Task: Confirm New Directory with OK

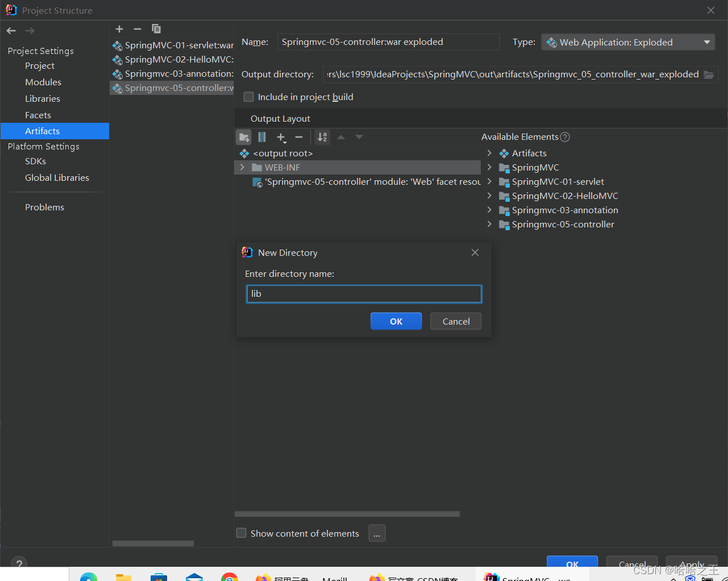Action: (396, 321)
